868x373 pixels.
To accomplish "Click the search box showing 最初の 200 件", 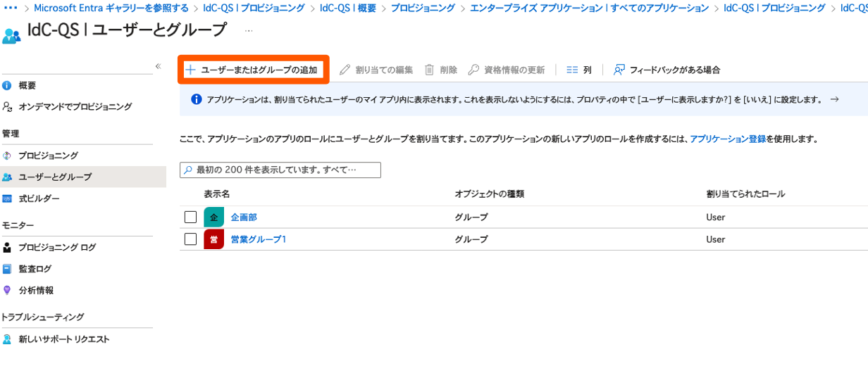I will 280,170.
